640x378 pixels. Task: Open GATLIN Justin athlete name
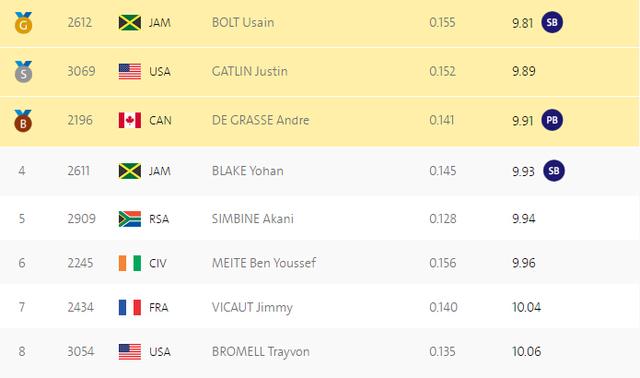[249, 71]
